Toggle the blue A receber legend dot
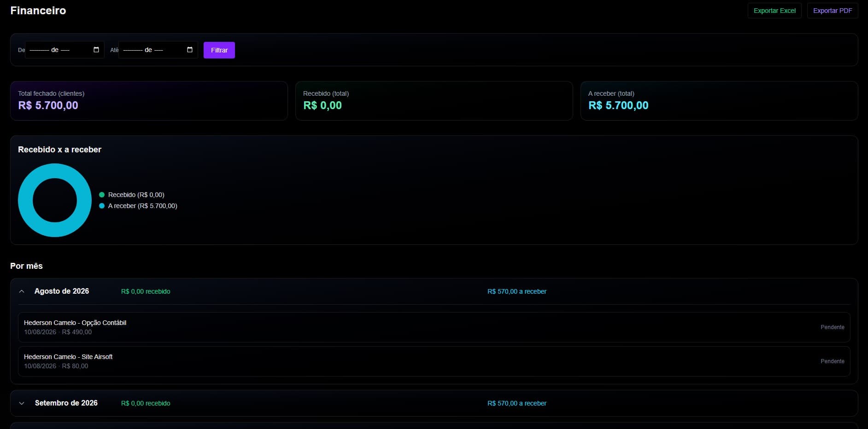 pos(102,206)
